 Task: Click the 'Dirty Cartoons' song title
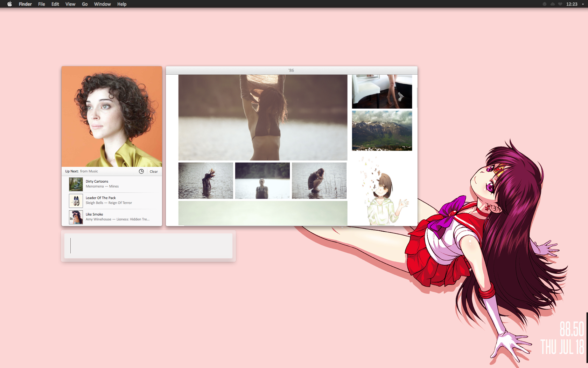(97, 182)
